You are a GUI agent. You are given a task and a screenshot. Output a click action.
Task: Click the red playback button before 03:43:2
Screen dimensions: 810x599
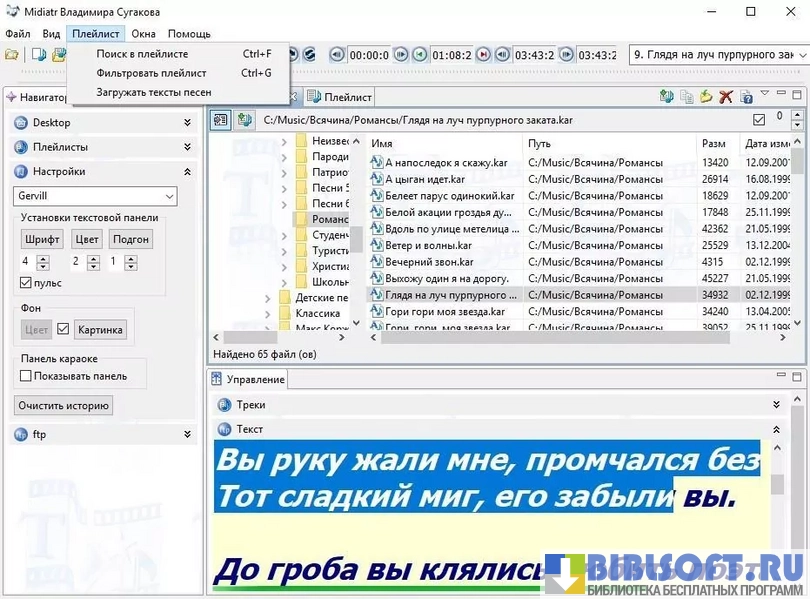tap(483, 54)
